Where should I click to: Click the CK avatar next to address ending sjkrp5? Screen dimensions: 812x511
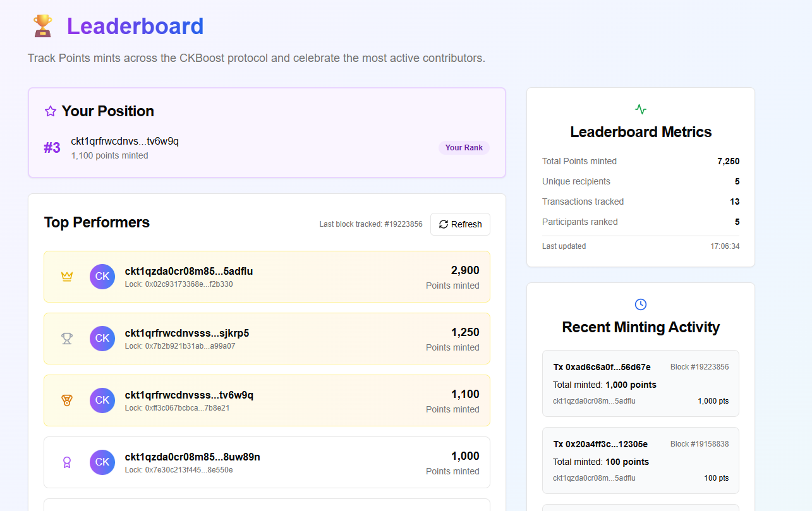(x=102, y=339)
